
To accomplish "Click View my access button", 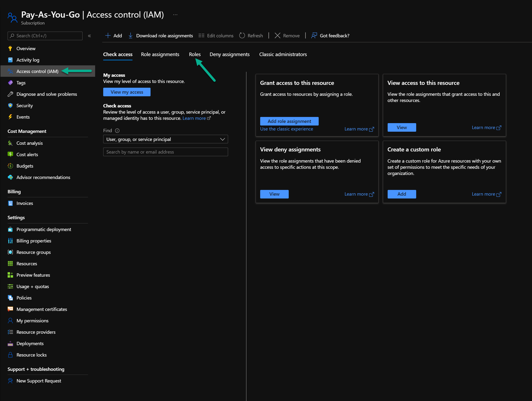I will (126, 92).
